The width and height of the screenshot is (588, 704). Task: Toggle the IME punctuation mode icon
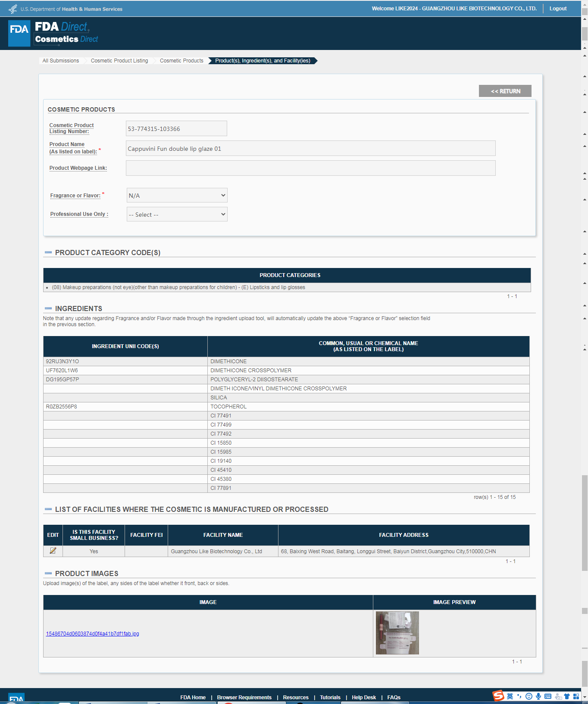(519, 696)
